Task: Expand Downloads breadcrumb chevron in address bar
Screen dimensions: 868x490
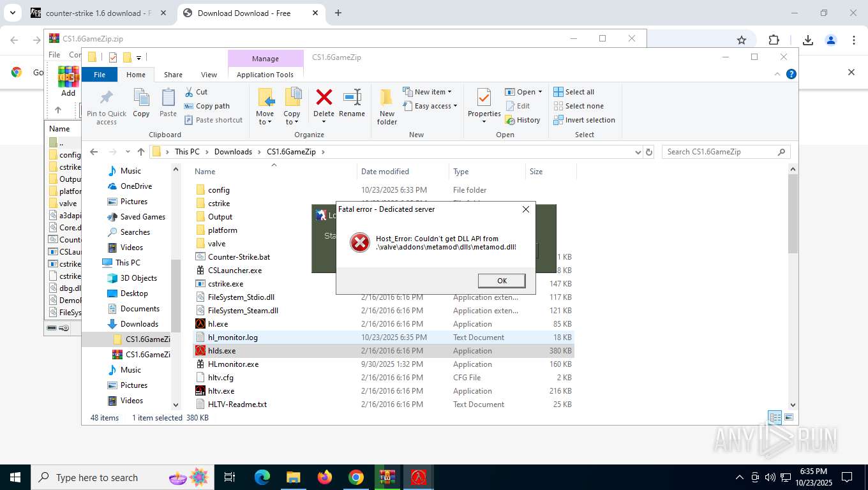Action: click(260, 152)
